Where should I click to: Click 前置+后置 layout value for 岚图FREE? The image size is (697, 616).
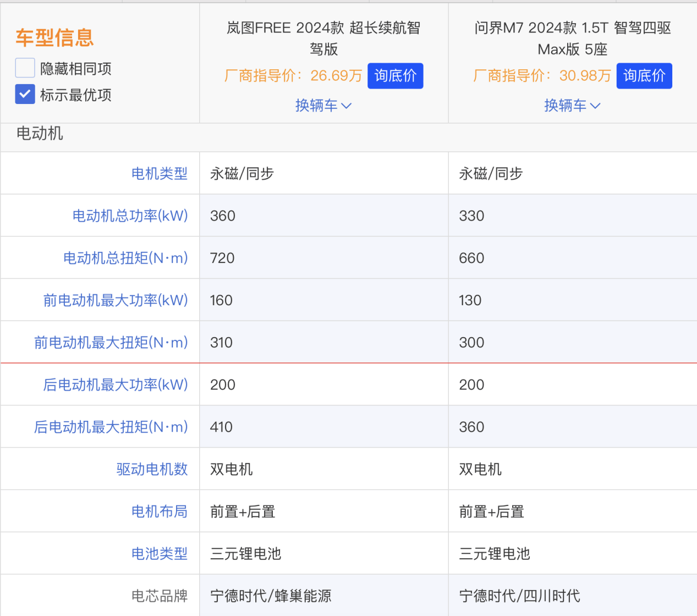[243, 512]
